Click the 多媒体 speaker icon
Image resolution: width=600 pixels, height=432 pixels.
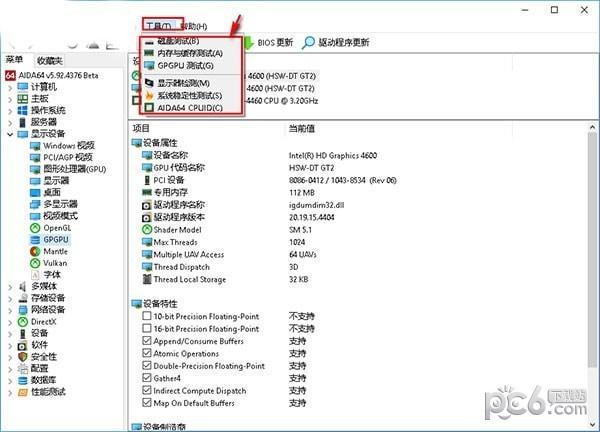[23, 287]
